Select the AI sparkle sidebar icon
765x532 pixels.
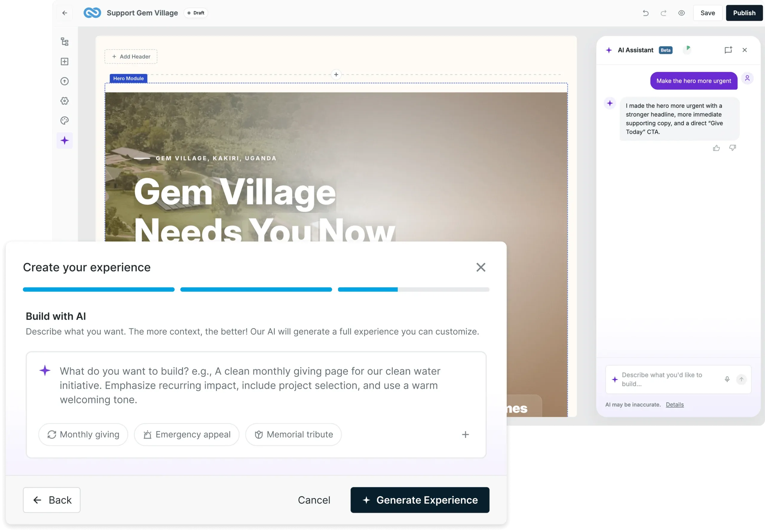tap(65, 141)
